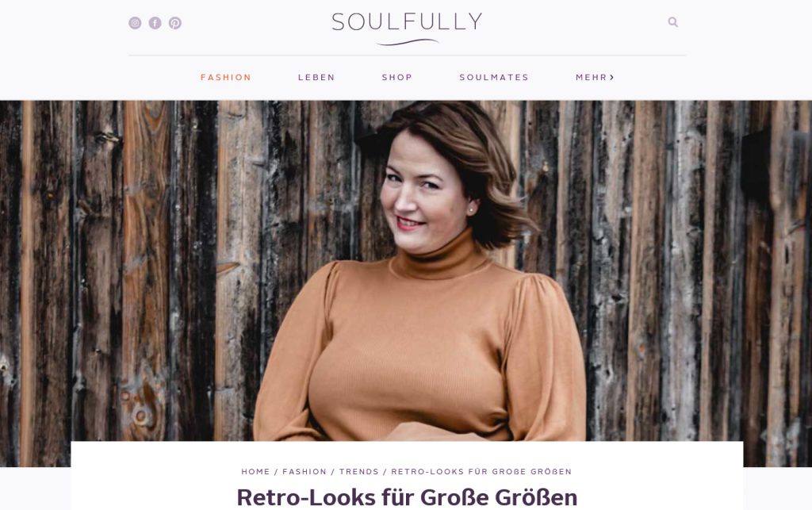Follow the HOME breadcrumb link
Image resolution: width=812 pixels, height=510 pixels.
(x=255, y=472)
